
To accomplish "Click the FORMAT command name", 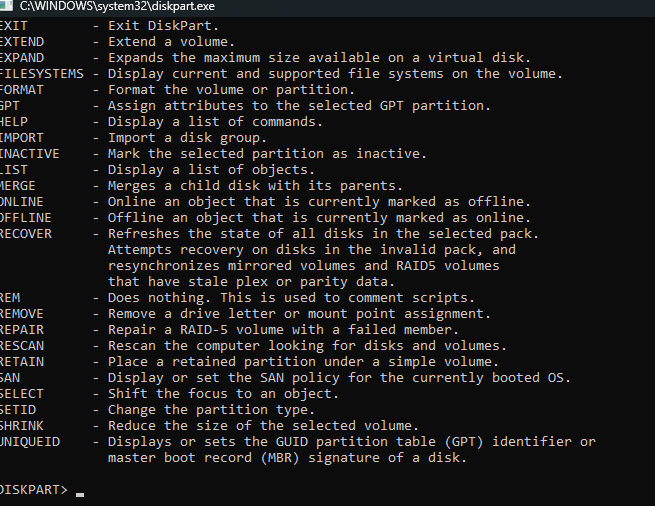I will point(22,90).
